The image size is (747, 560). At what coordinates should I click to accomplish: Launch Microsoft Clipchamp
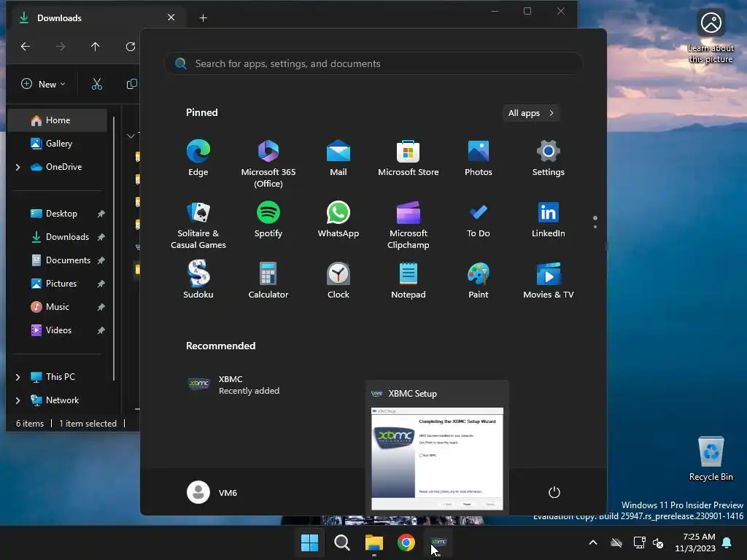pyautogui.click(x=409, y=225)
